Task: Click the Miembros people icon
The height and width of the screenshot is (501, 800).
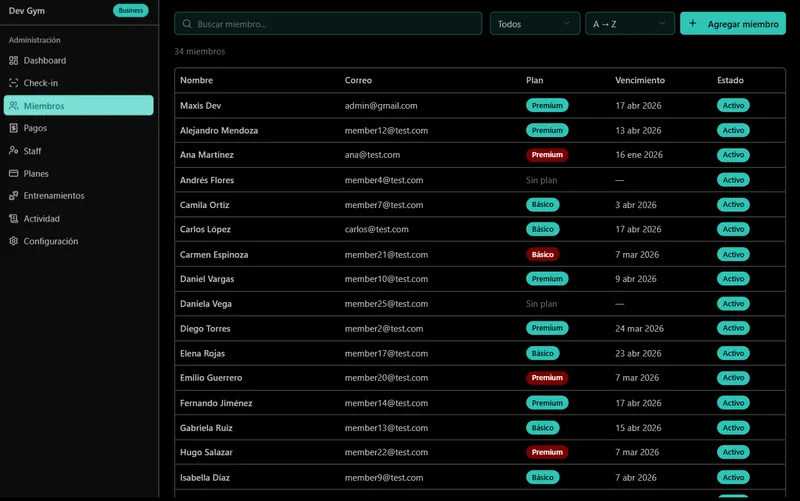Action: (14, 106)
